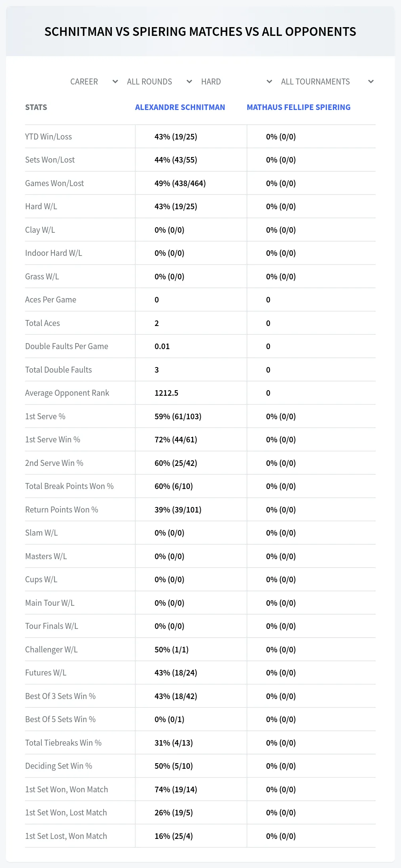The width and height of the screenshot is (401, 868).
Task: Click the Deciding Set Win % label
Action: coord(59,766)
